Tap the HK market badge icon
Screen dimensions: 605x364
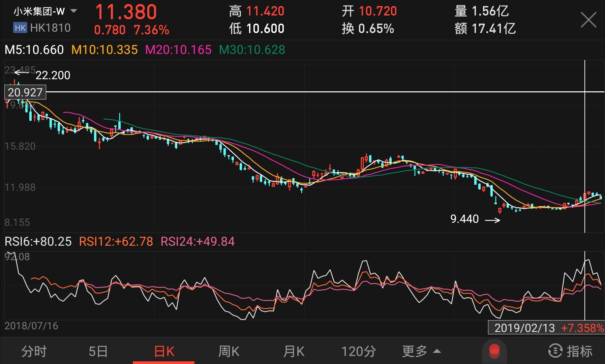click(20, 28)
